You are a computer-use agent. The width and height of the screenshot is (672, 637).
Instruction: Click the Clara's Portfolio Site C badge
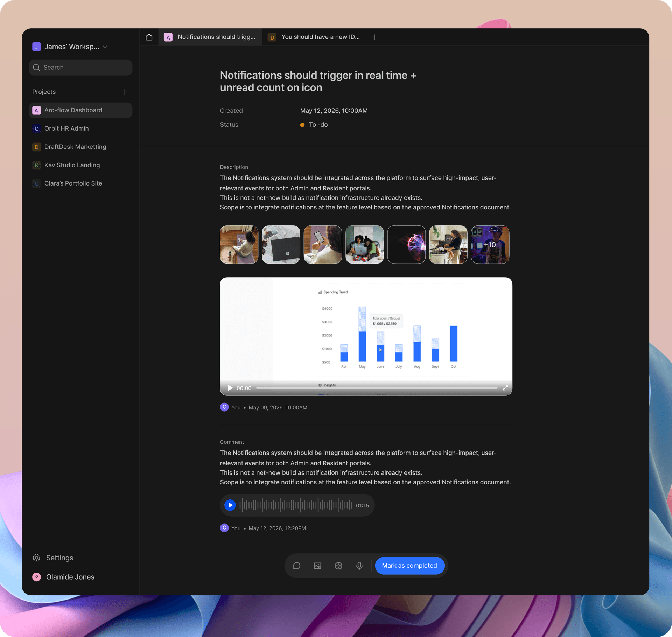tap(36, 183)
